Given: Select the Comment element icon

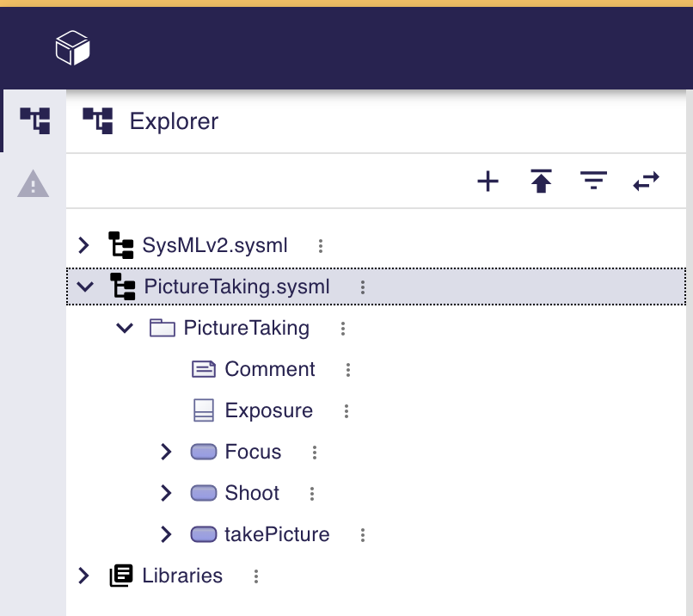Looking at the screenshot, I should click(x=203, y=368).
